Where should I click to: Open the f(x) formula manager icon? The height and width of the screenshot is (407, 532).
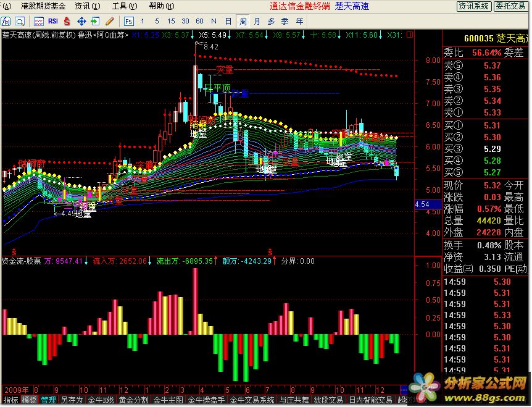(x=6, y=22)
